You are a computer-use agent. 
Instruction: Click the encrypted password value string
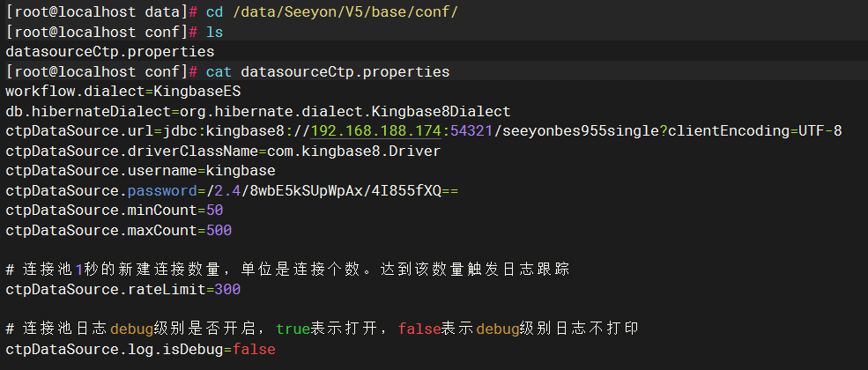(332, 191)
